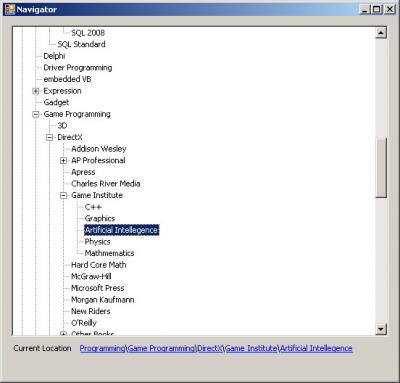Select the Apress item
The height and width of the screenshot is (383, 400).
[83, 172]
